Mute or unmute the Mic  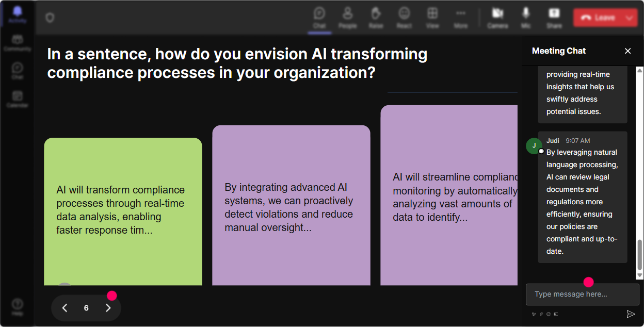click(526, 18)
